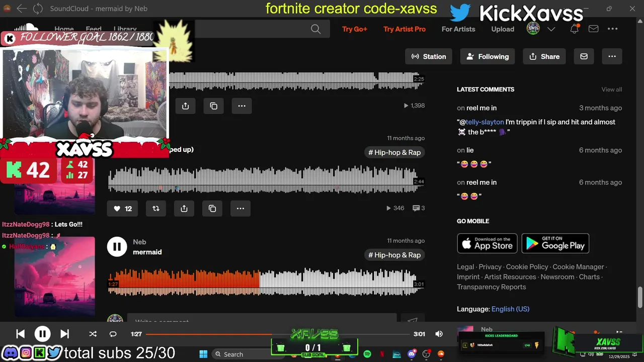Toggle repeat in the player bar

pyautogui.click(x=113, y=334)
